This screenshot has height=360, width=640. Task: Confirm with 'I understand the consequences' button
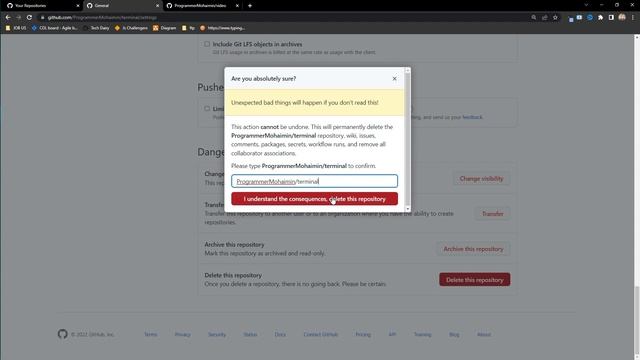314,199
